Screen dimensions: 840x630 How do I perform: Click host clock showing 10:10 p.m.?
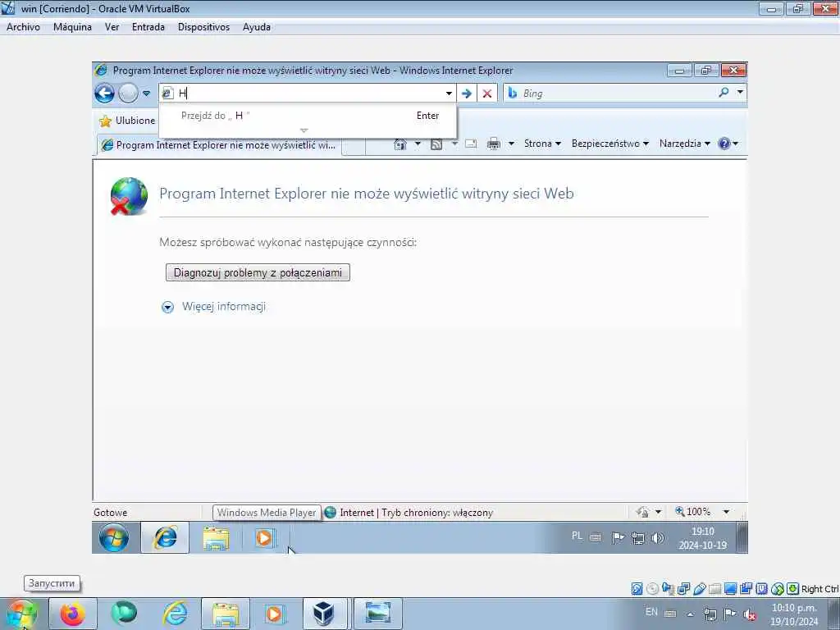[x=794, y=614]
